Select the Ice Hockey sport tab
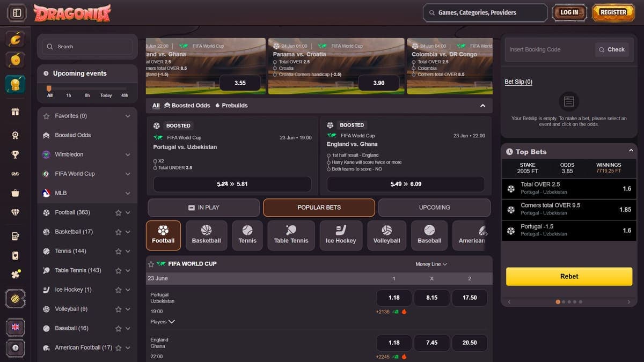 tap(341, 235)
